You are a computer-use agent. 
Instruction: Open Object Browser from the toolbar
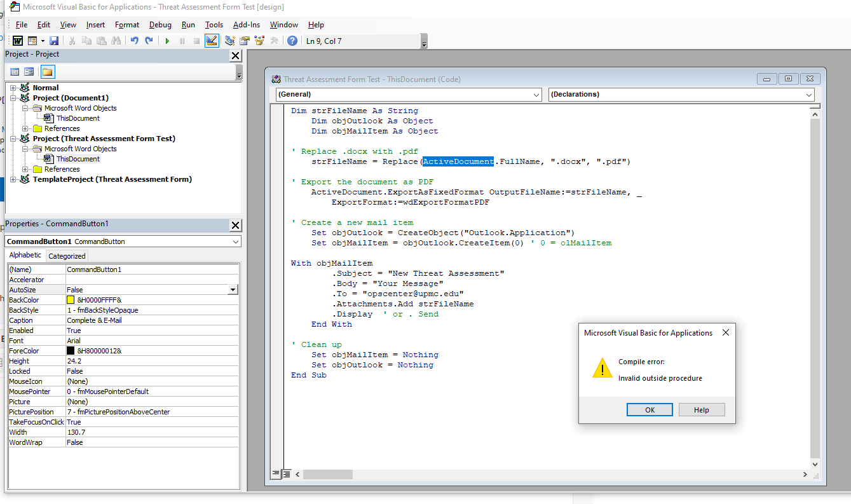pos(259,41)
